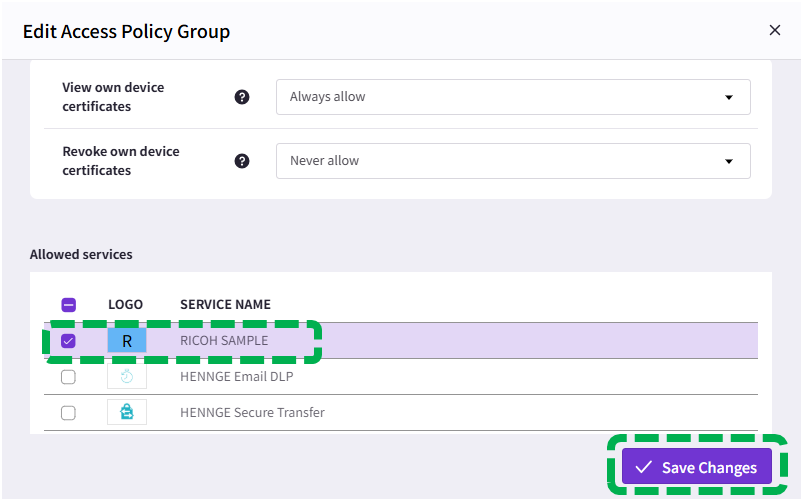Select the HENNGE Secure Transfer service name

click(252, 413)
